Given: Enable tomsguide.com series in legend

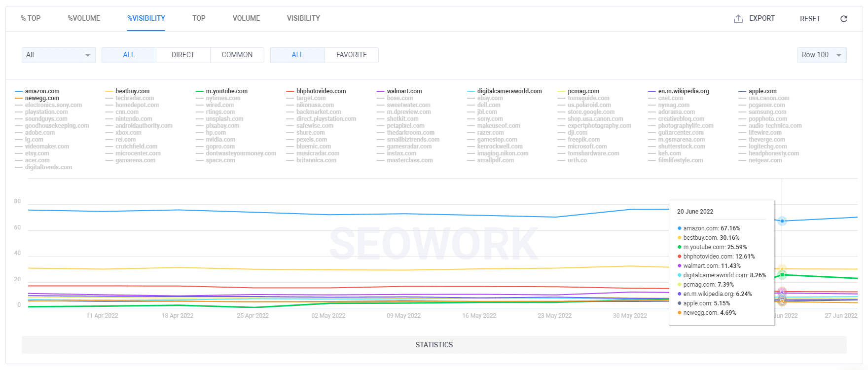Looking at the screenshot, I should pos(583,98).
